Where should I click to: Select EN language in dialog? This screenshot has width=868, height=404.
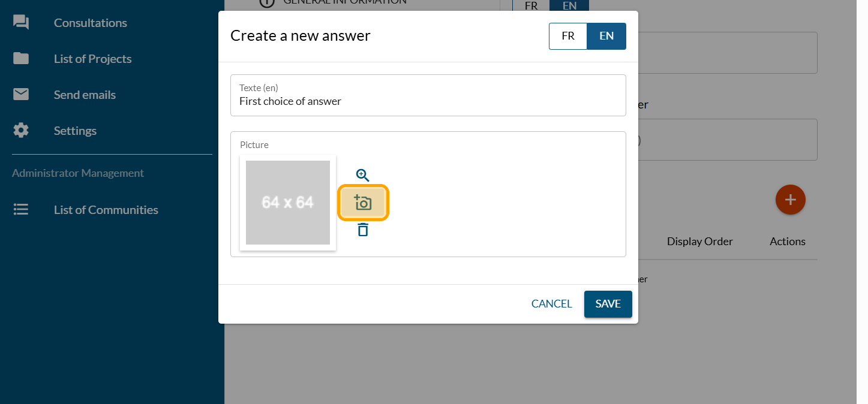(606, 36)
